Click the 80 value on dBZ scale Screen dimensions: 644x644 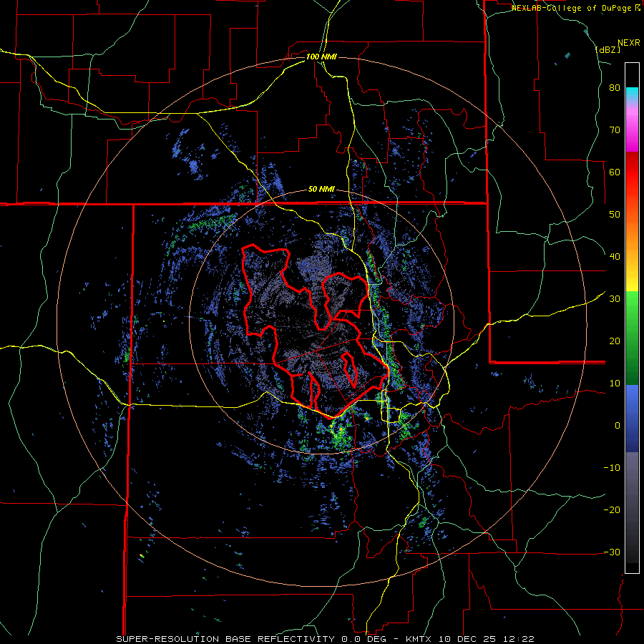click(615, 88)
